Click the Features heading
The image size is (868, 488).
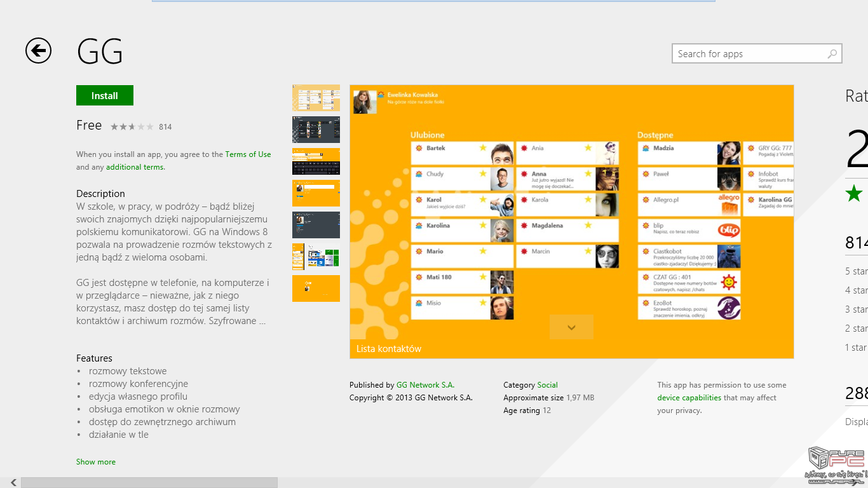coord(94,358)
